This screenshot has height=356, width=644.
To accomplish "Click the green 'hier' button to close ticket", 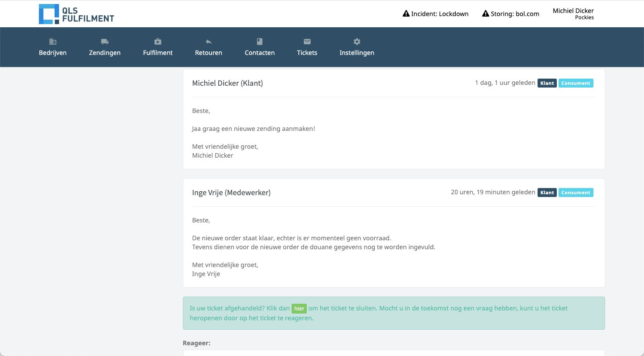I will (x=299, y=309).
